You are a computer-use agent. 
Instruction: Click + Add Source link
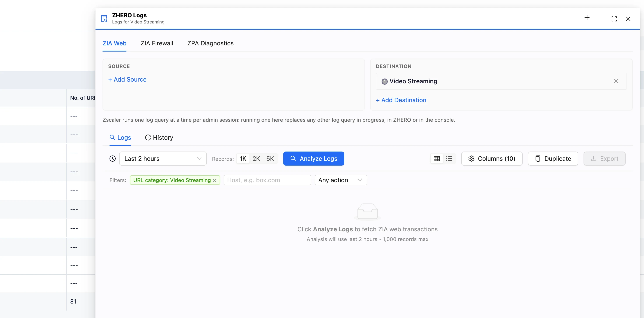[127, 79]
